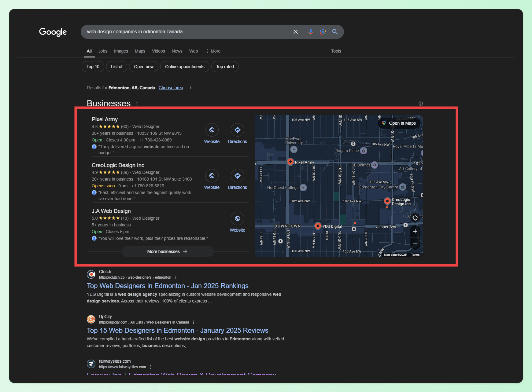Image resolution: width=532 pixels, height=392 pixels.
Task: Switch to the Jobs tab
Action: [x=103, y=51]
